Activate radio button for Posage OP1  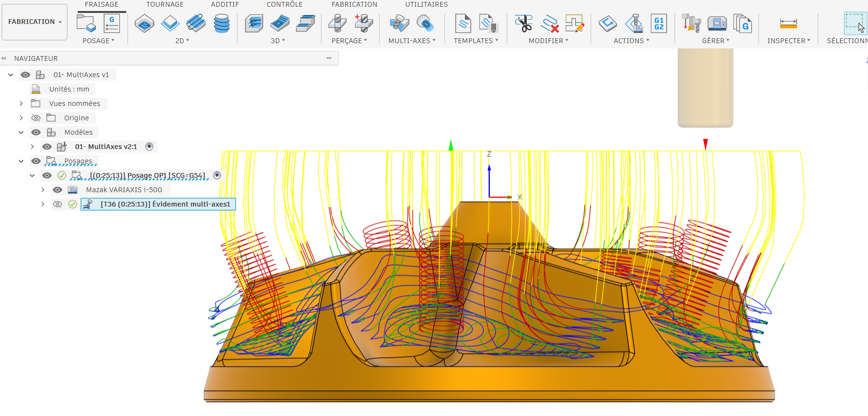(x=217, y=175)
